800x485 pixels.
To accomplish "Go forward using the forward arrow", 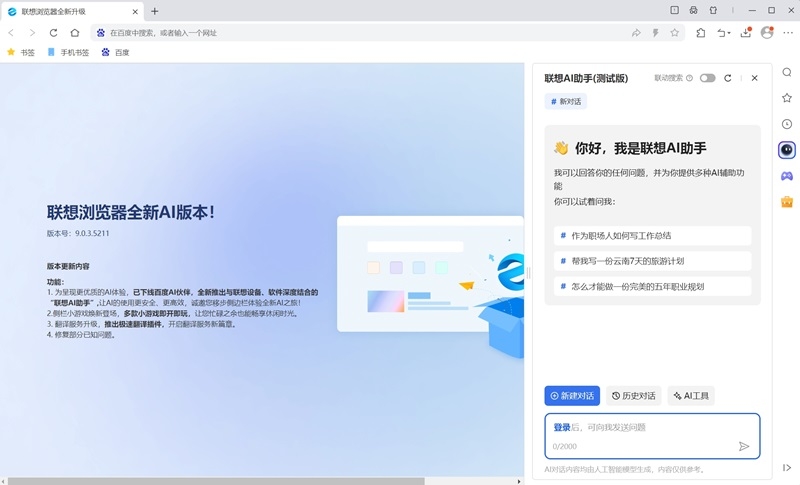I will (x=32, y=33).
